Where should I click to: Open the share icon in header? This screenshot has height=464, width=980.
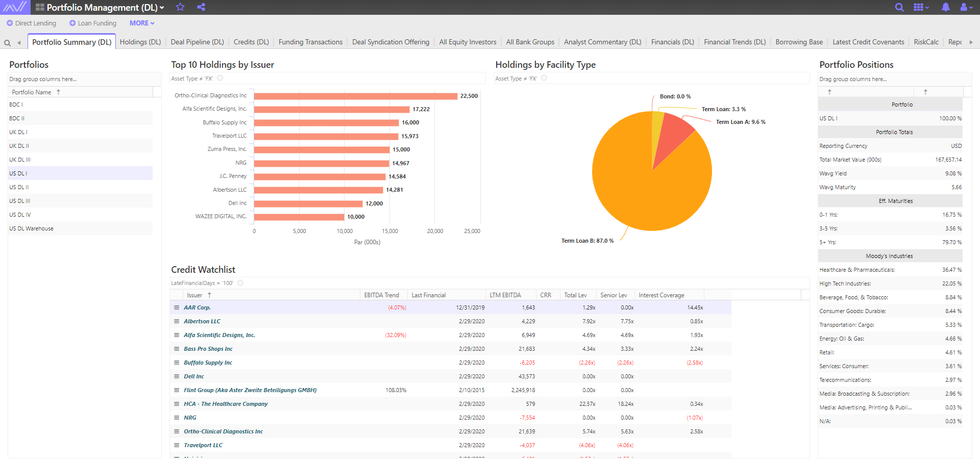coord(201,7)
